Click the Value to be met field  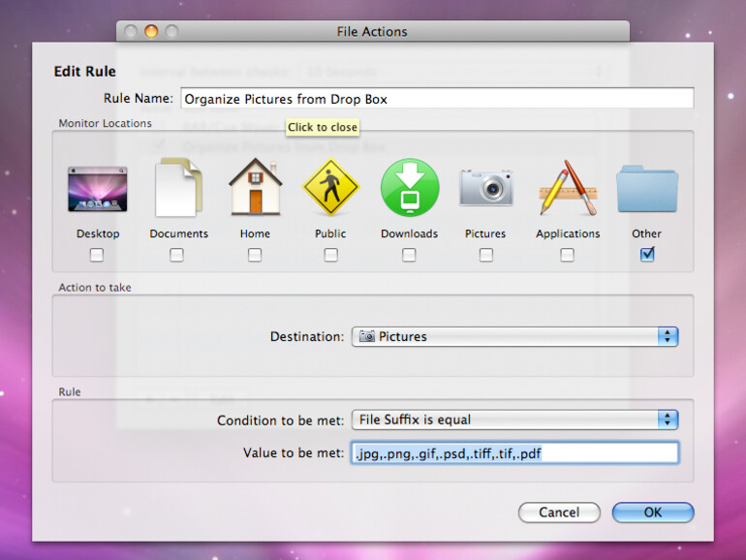click(x=514, y=453)
